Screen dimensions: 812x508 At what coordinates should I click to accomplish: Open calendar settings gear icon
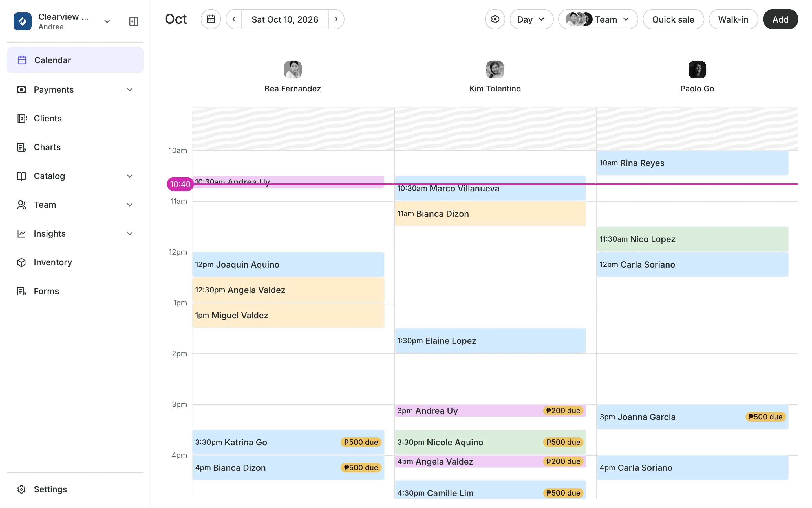(x=495, y=19)
